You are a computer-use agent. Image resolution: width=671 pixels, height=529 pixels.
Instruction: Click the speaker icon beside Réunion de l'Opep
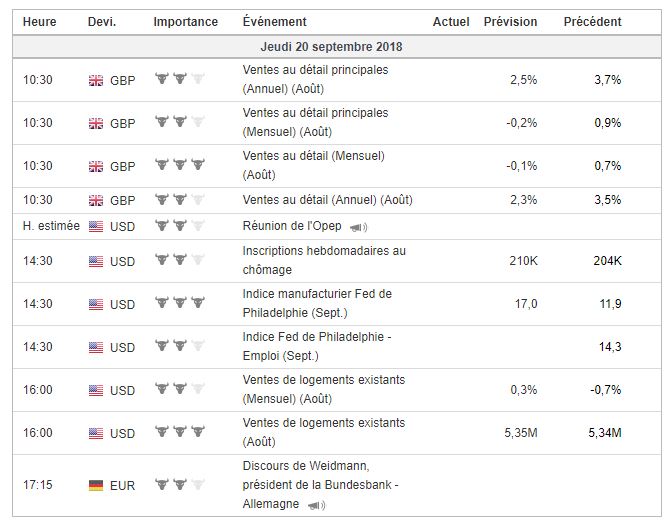pyautogui.click(x=358, y=227)
